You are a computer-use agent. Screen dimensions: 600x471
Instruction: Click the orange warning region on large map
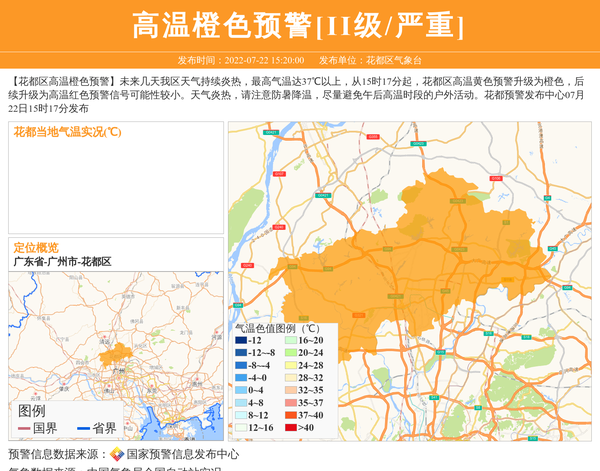(x=420, y=260)
